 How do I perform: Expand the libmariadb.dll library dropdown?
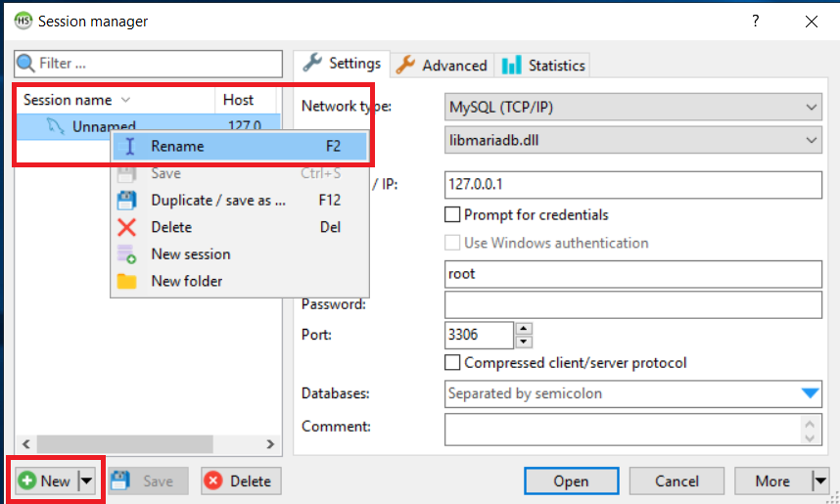(633, 140)
